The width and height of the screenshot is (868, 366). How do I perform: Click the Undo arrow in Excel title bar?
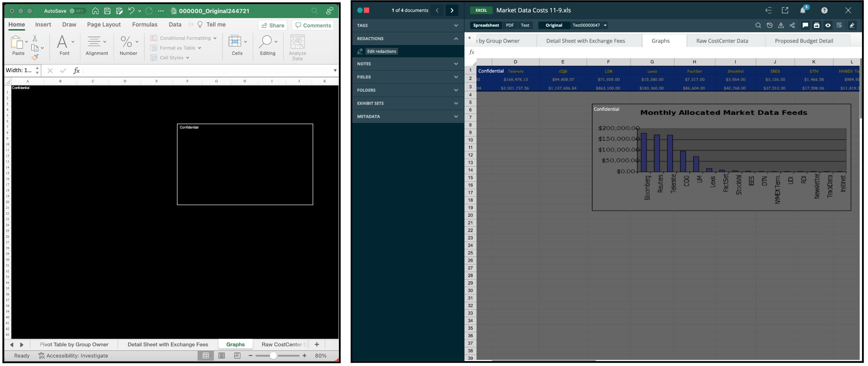131,11
